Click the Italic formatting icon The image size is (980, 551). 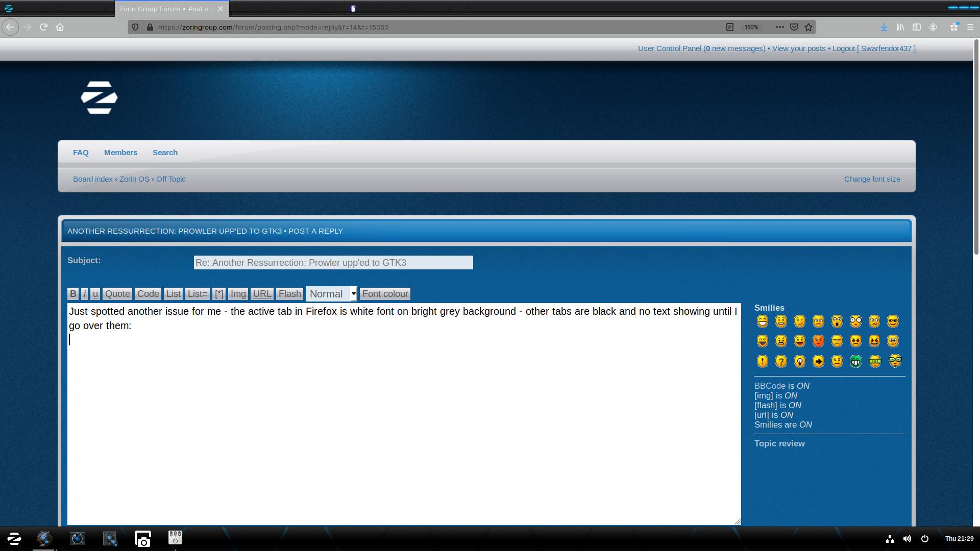pyautogui.click(x=84, y=293)
